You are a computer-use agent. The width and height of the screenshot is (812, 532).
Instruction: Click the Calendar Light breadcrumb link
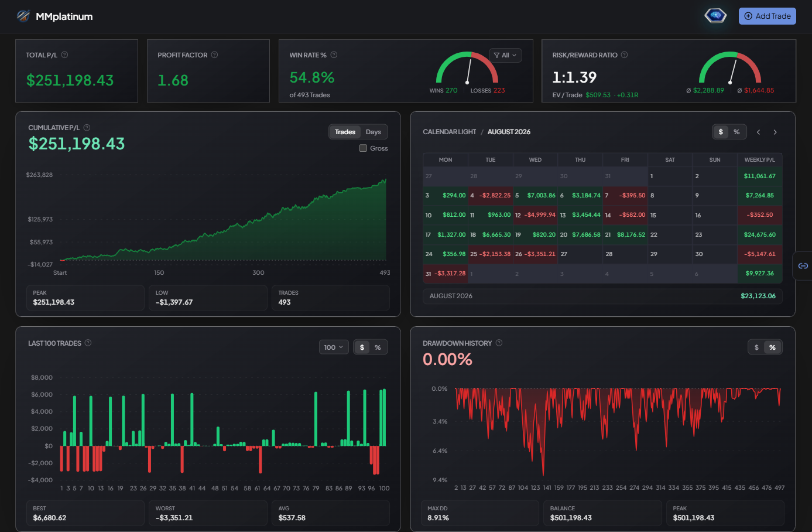click(x=450, y=132)
